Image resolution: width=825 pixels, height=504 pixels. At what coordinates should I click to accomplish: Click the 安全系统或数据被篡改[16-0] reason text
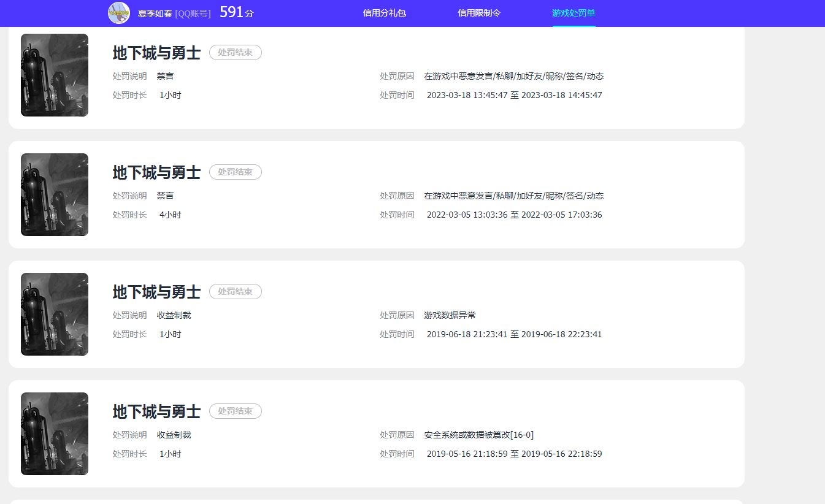coord(478,435)
